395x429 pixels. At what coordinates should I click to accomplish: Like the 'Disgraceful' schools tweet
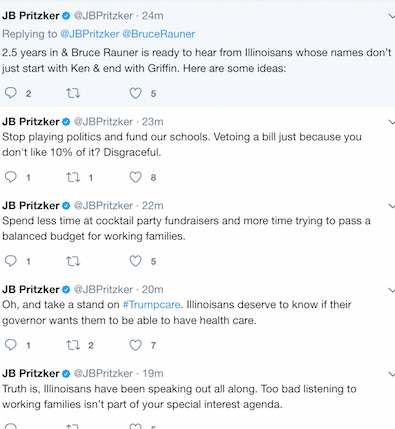point(135,177)
